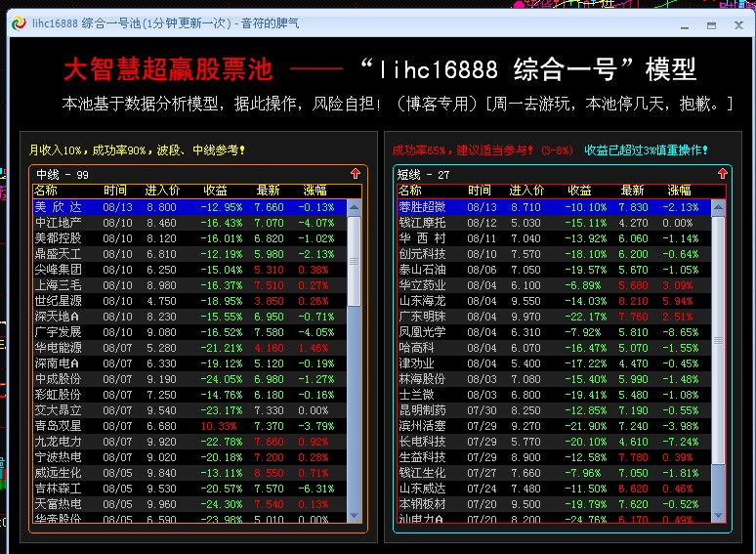Click scroll-down arrow of 中线 list
The image size is (756, 554).
point(354,515)
